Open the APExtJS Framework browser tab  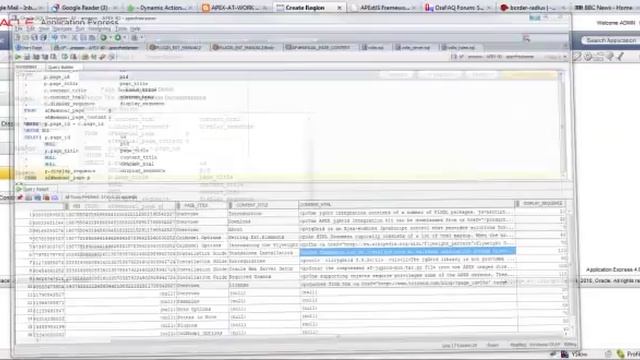pyautogui.click(x=385, y=7)
